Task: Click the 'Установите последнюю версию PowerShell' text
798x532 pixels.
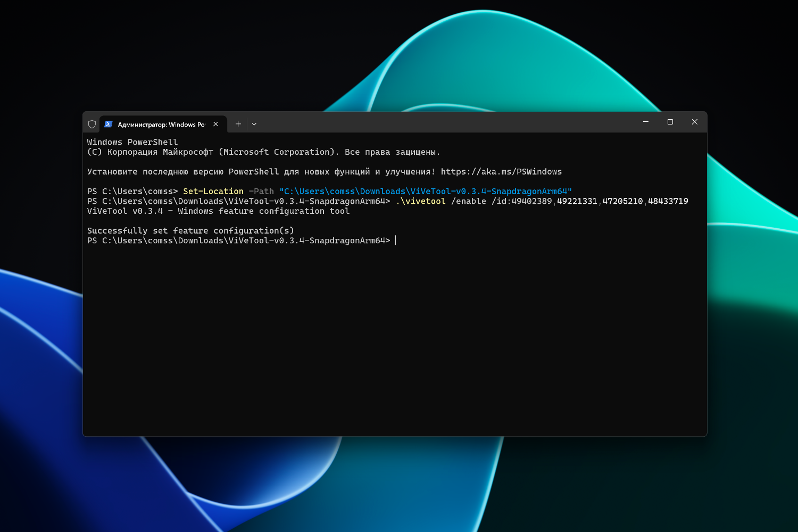Action: [x=183, y=172]
